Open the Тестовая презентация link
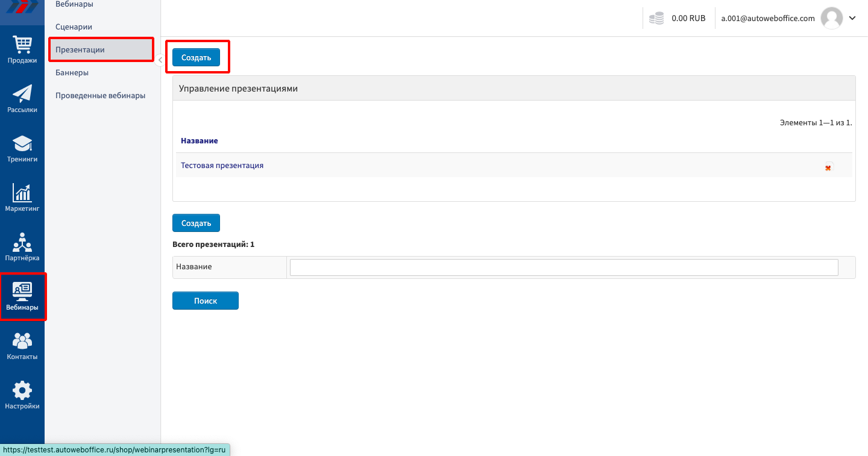This screenshot has height=456, width=868. (x=222, y=165)
